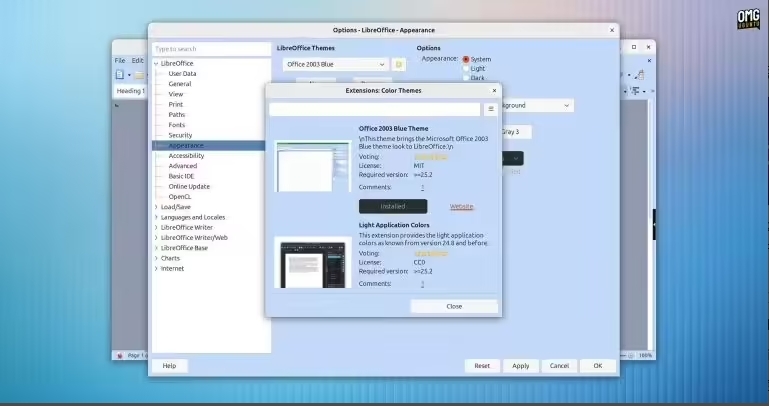Click the search field in Extensions dialog
The height and width of the screenshot is (406, 769).
click(375, 109)
